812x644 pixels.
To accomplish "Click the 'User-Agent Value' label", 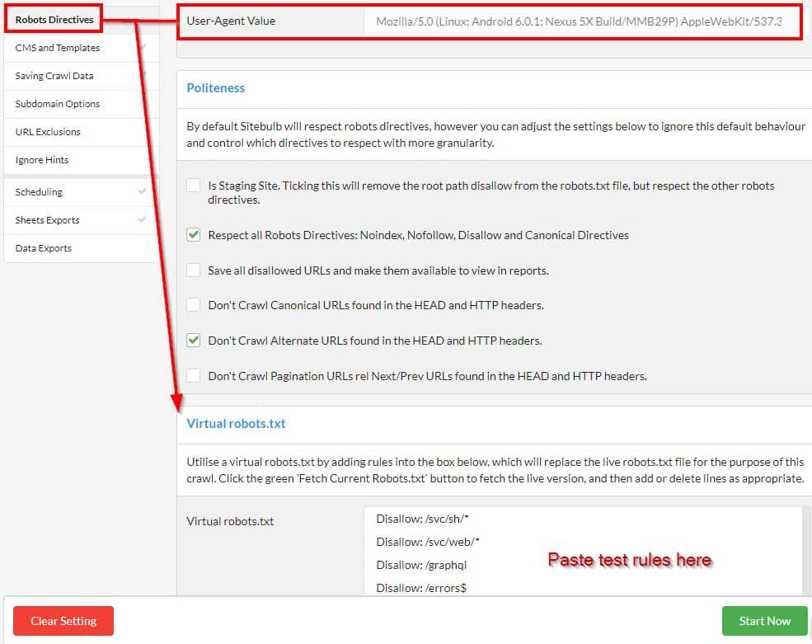I will tap(231, 21).
